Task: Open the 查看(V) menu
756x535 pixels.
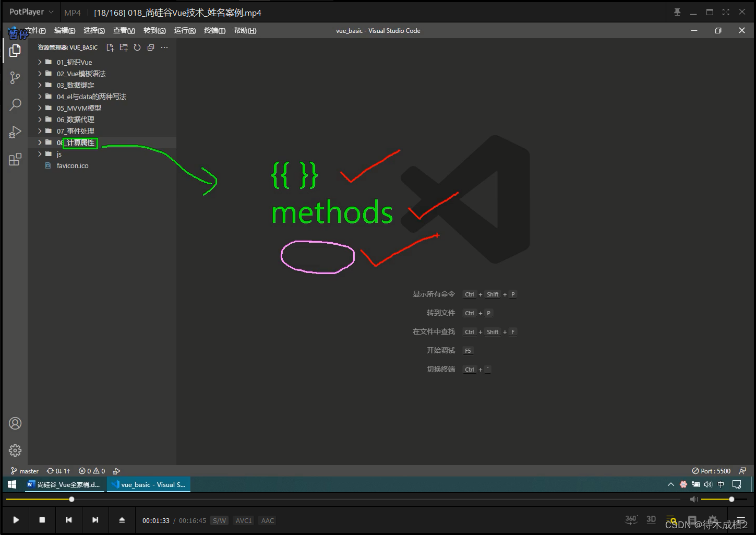Action: [x=124, y=31]
